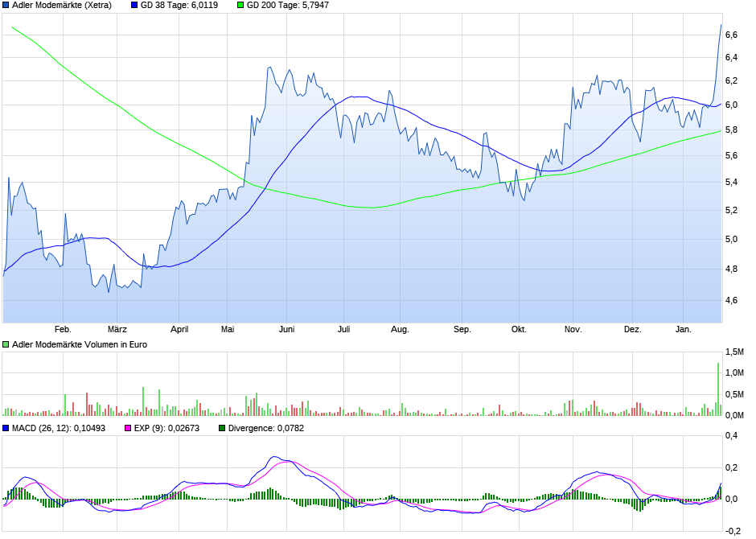Click the Feb. month label on time axis
This screenshot has width=756, height=539.
click(63, 329)
